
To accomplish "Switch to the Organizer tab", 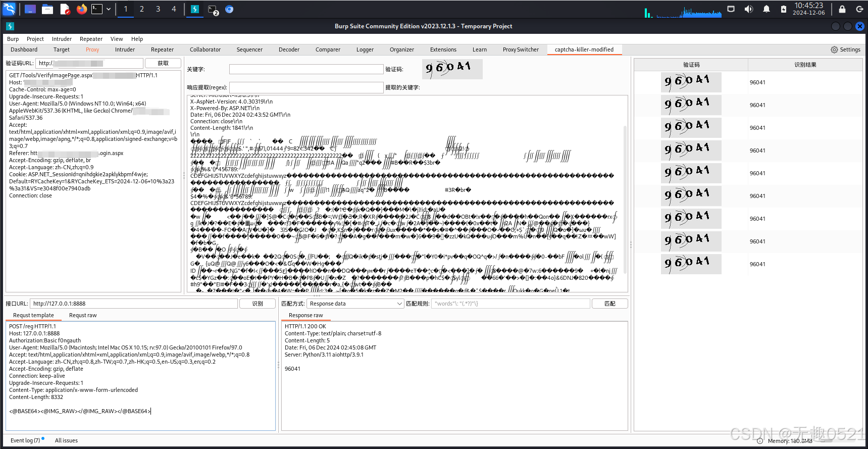I will click(402, 49).
